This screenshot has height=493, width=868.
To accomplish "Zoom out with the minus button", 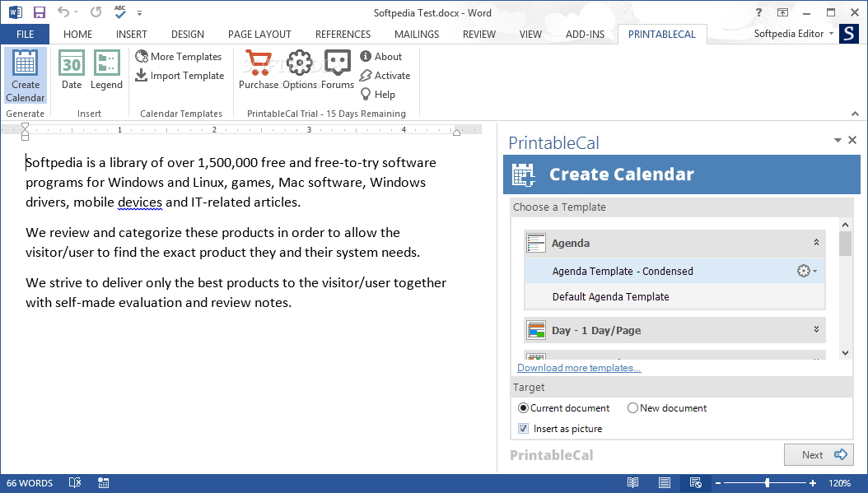I will (x=718, y=483).
